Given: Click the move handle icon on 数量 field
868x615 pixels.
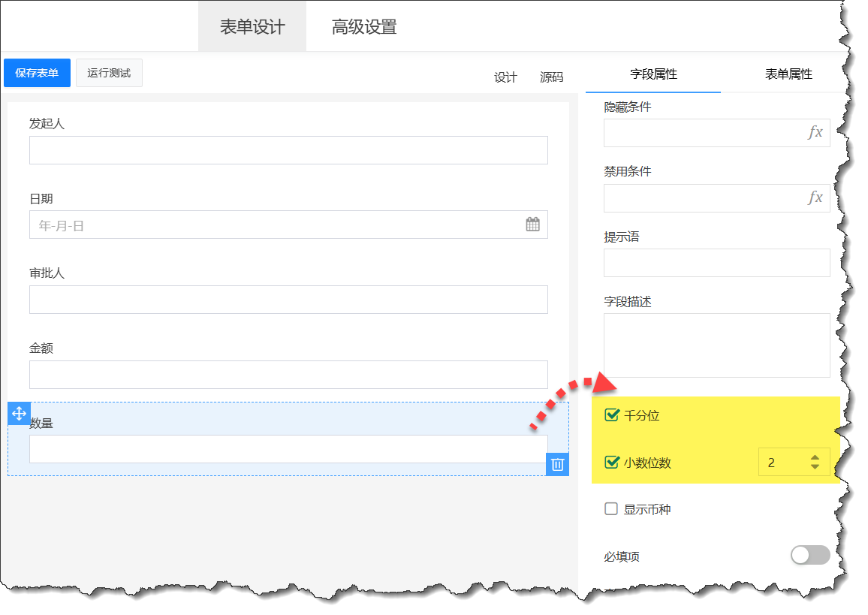Looking at the screenshot, I should tap(19, 414).
